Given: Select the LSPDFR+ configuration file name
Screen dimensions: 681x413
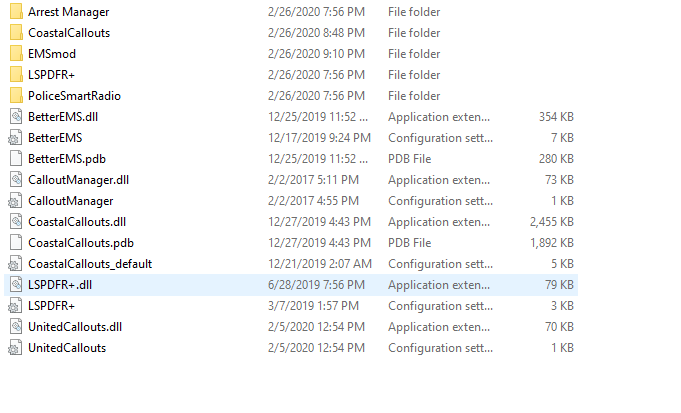Looking at the screenshot, I should point(52,306).
